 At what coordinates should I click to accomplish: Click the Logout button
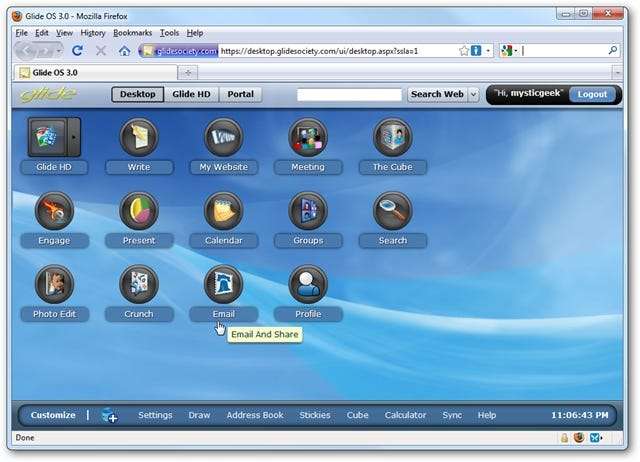click(x=592, y=94)
